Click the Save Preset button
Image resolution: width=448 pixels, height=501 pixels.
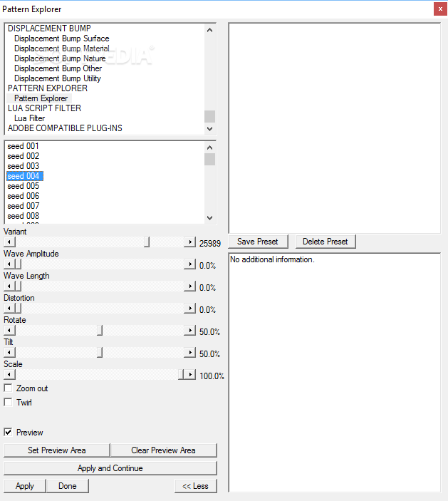pyautogui.click(x=258, y=242)
